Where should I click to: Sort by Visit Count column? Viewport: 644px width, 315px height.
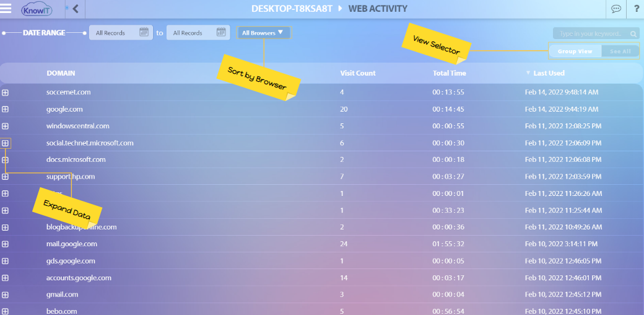tap(358, 73)
